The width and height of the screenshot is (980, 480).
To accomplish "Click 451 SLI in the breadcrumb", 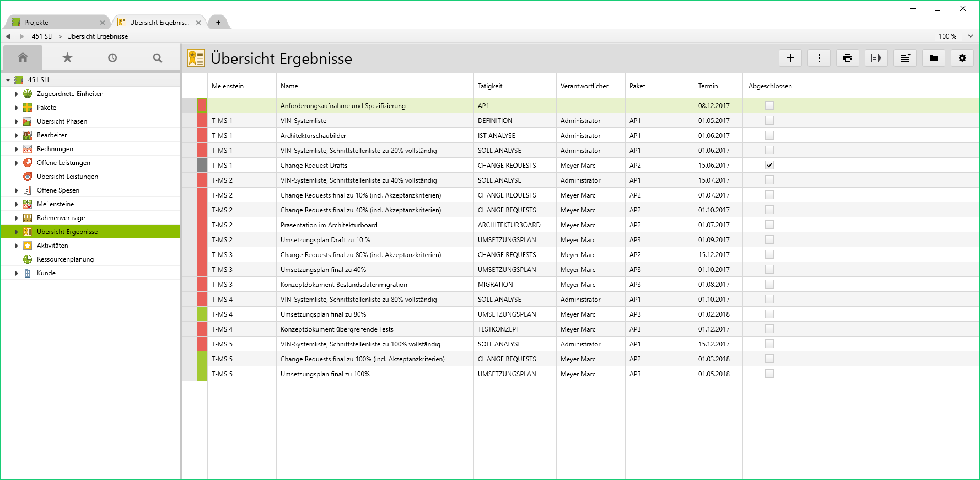I will [x=42, y=36].
